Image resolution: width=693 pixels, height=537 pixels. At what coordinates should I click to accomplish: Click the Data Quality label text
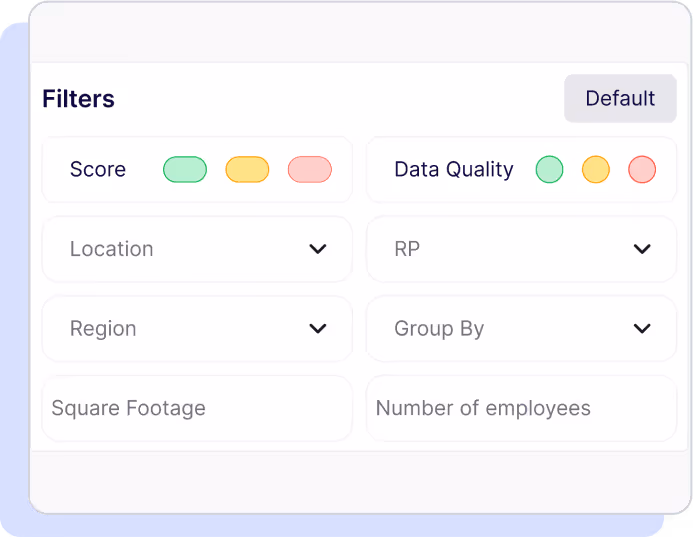click(454, 170)
